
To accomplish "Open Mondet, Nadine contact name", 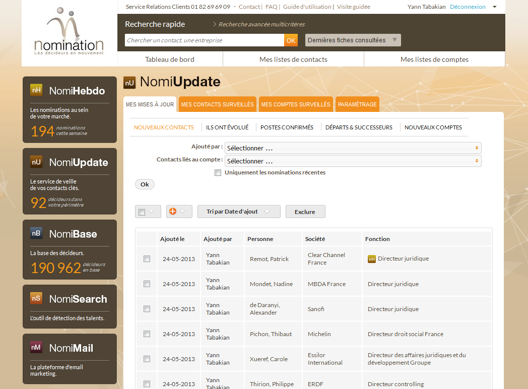I will [x=271, y=284].
